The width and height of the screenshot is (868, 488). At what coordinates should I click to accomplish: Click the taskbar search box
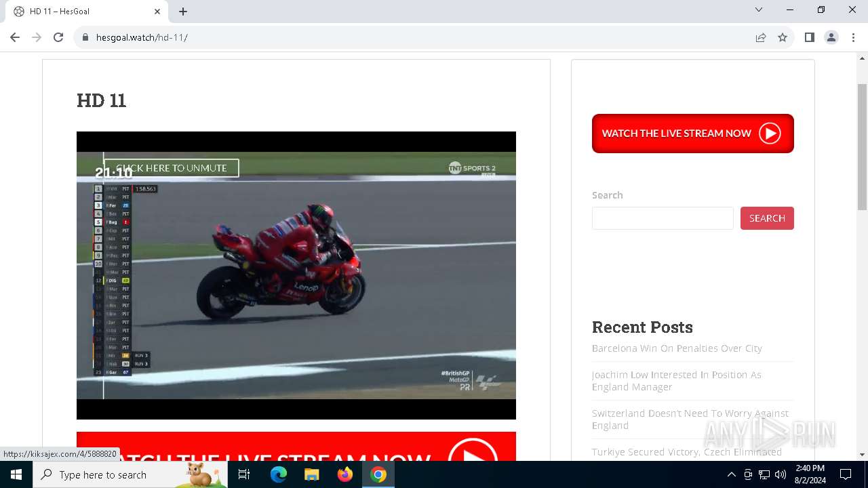[130, 474]
